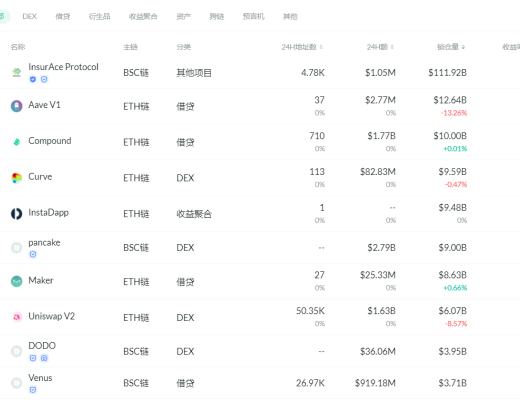The image size is (520, 400).
Task: Switch to the 跨链 category tab
Action: pos(217,16)
